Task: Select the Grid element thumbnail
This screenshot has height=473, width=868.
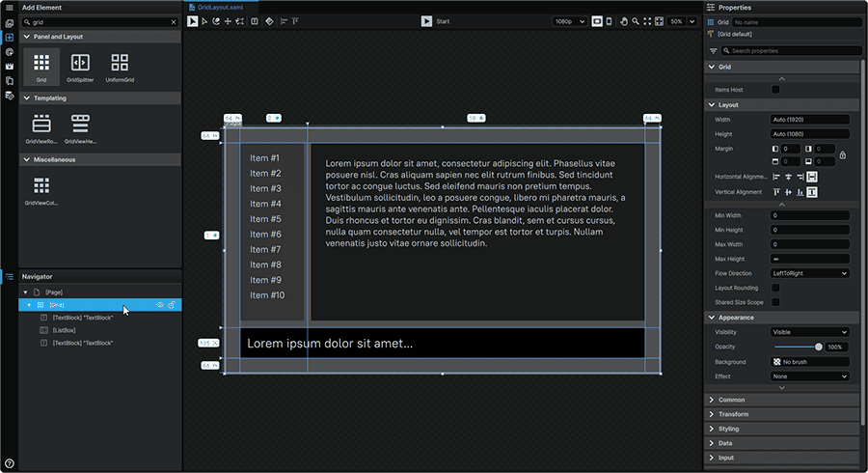Action: tap(41, 67)
